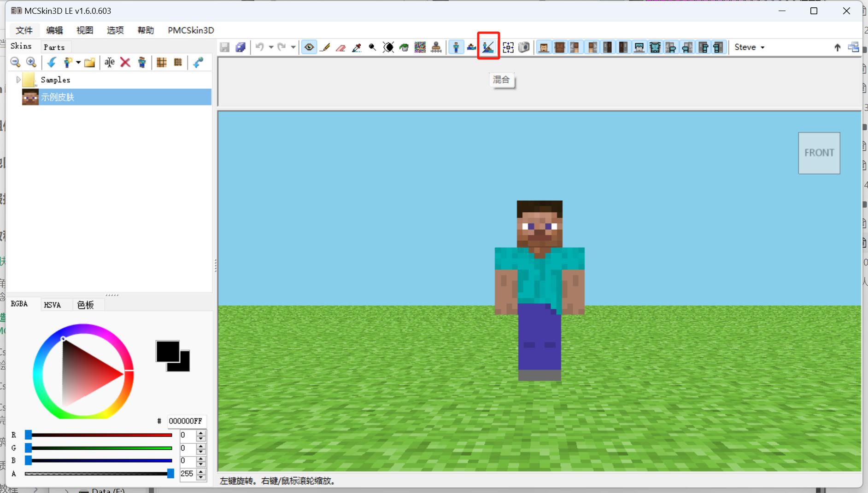The height and width of the screenshot is (493, 868).
Task: Select the Dodge/Burn tool
Action: (372, 47)
